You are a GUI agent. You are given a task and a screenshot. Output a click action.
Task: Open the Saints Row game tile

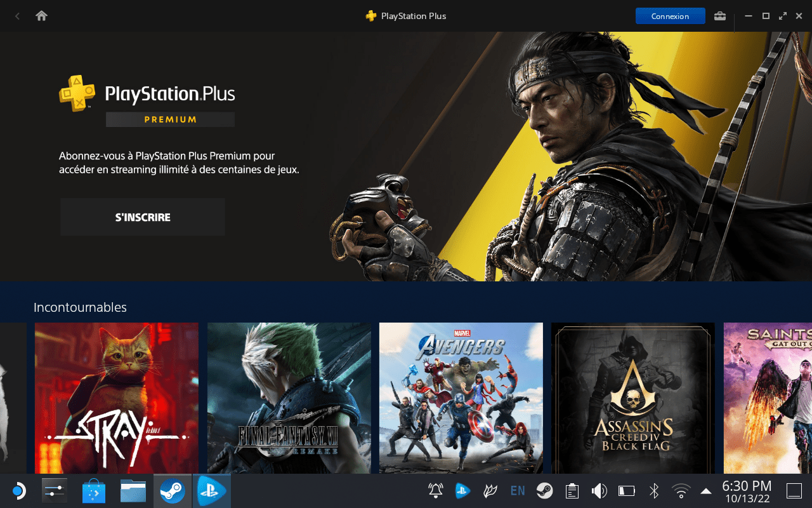pyautogui.click(x=768, y=398)
